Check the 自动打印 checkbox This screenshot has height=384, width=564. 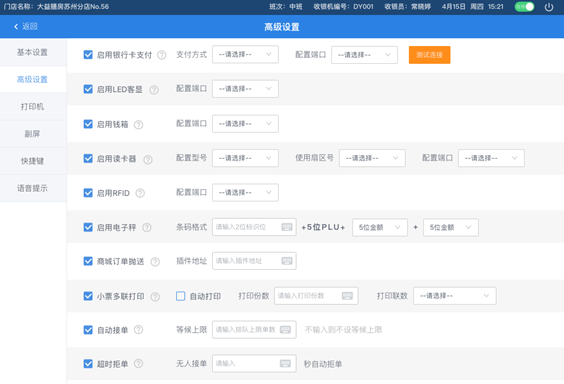click(x=181, y=296)
